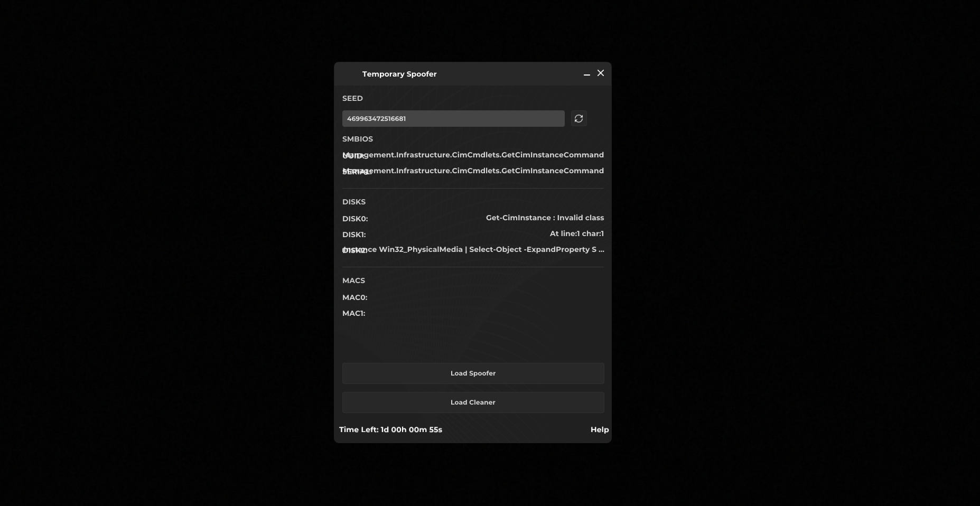The height and width of the screenshot is (506, 980).
Task: Open the Help link
Action: tap(599, 430)
